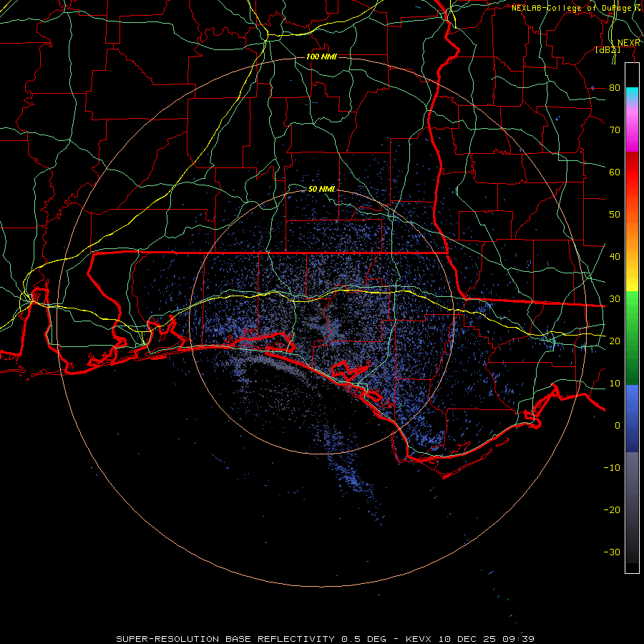Viewport: 644px width, 644px height.
Task: Click the -20 dBZ scale label
Action: pos(612,509)
